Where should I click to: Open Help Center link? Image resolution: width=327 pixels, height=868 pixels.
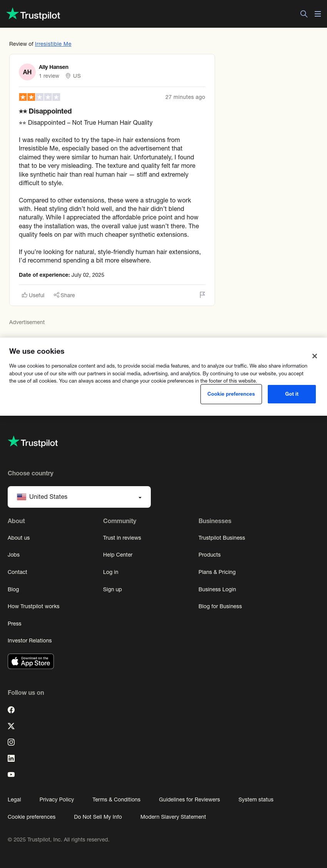pyautogui.click(x=118, y=555)
